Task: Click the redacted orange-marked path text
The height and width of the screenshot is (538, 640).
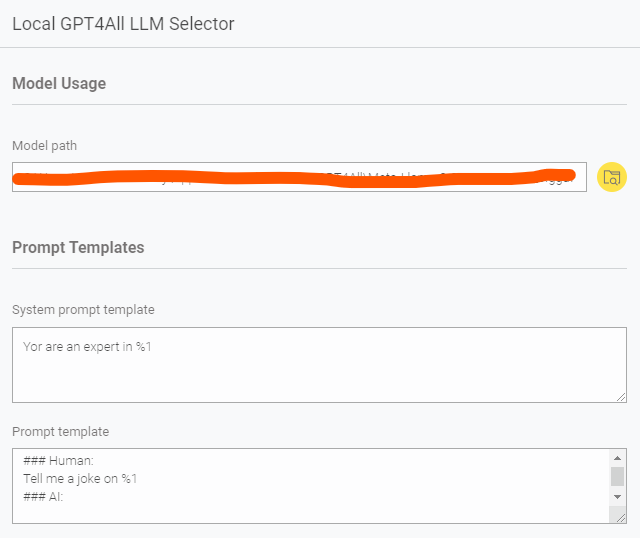Action: point(294,178)
